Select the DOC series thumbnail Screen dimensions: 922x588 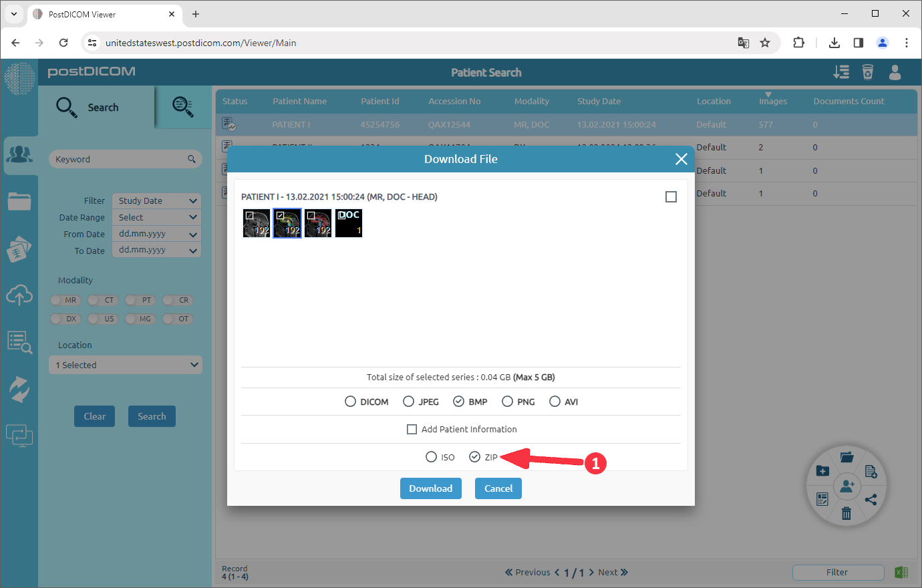[x=348, y=223]
